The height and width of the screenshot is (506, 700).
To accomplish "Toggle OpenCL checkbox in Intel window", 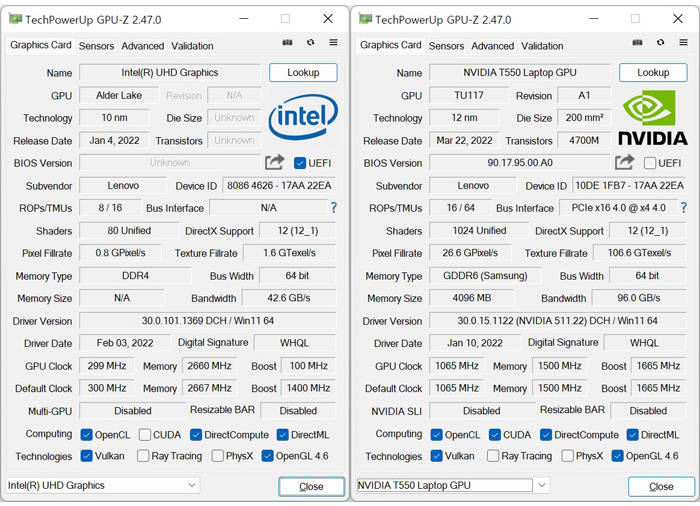I will pyautogui.click(x=87, y=435).
